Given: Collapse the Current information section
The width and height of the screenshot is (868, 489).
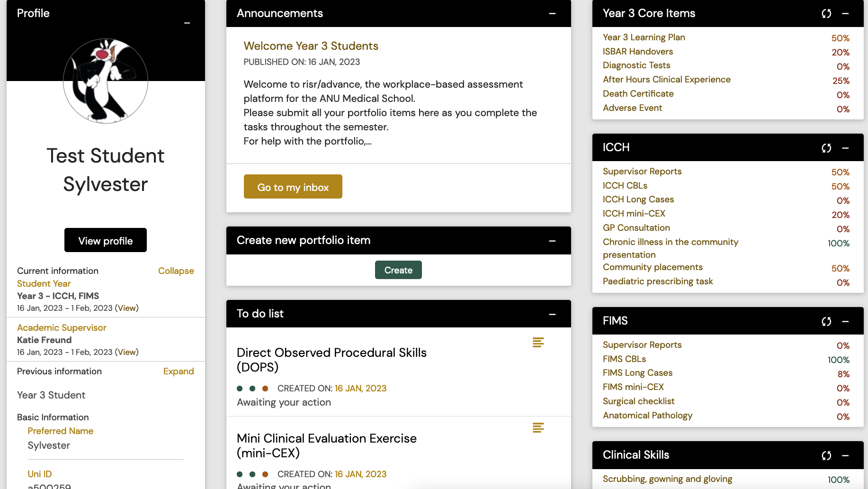Looking at the screenshot, I should (x=176, y=271).
